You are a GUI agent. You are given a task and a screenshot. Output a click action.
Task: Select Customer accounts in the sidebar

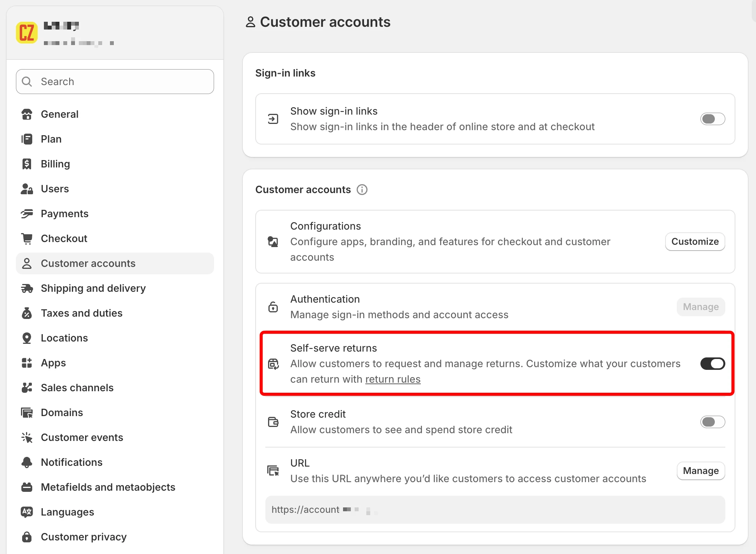(115, 263)
